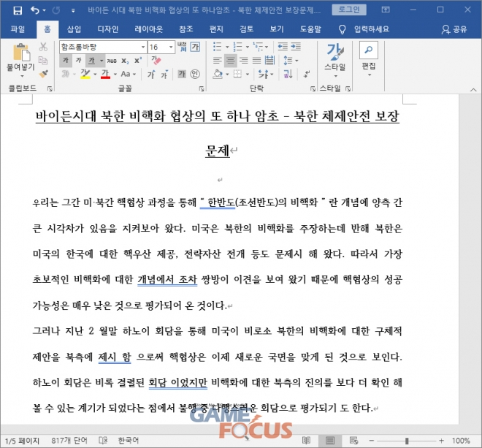
Task: Open the Styles (스타일) gallery icon
Action: point(334,56)
